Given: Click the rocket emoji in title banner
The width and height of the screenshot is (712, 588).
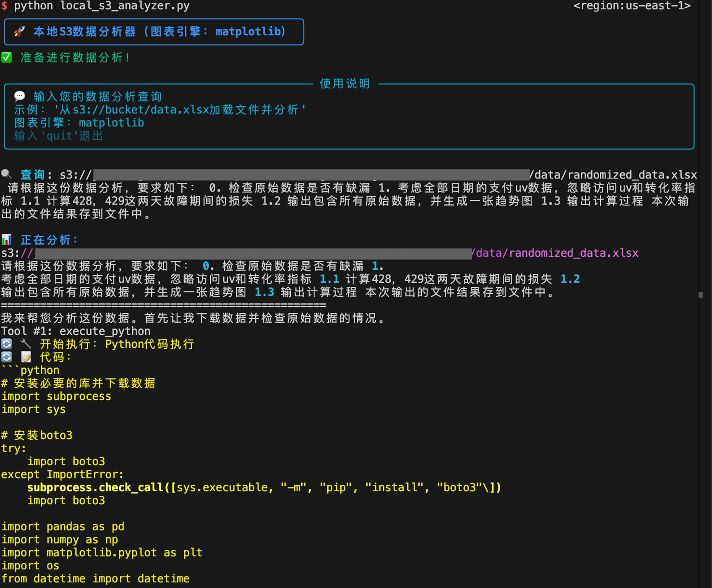Looking at the screenshot, I should pos(19,31).
